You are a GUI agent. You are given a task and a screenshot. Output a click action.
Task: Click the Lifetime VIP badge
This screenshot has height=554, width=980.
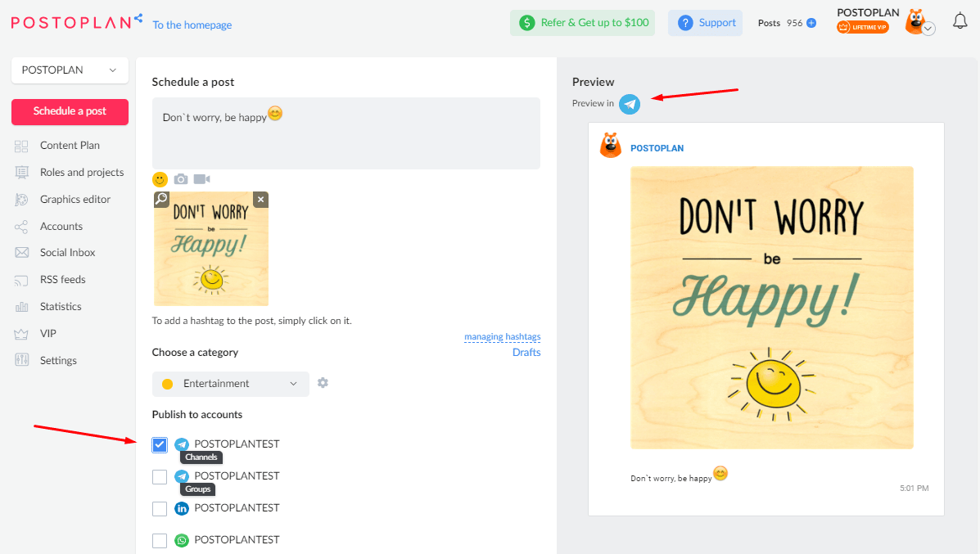click(862, 27)
